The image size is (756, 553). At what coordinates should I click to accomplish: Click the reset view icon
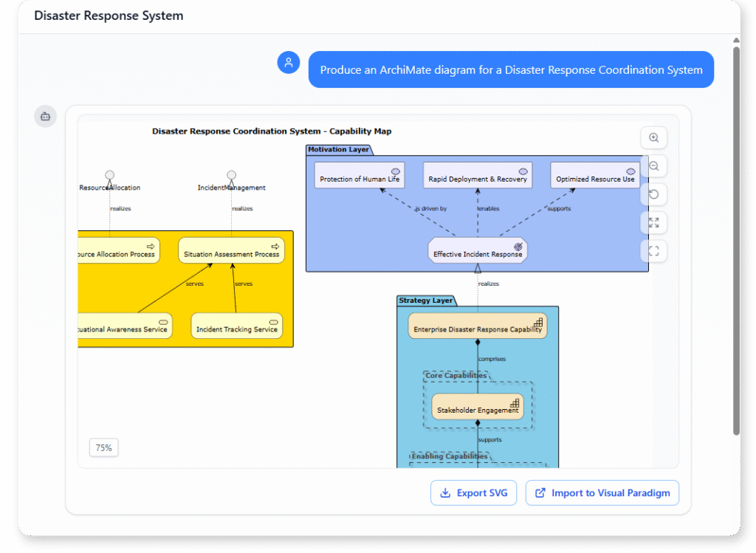(654, 194)
